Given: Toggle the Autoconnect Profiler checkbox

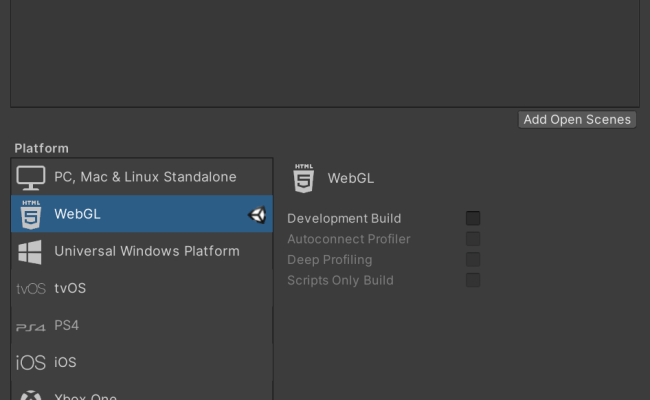Looking at the screenshot, I should click(x=473, y=239).
